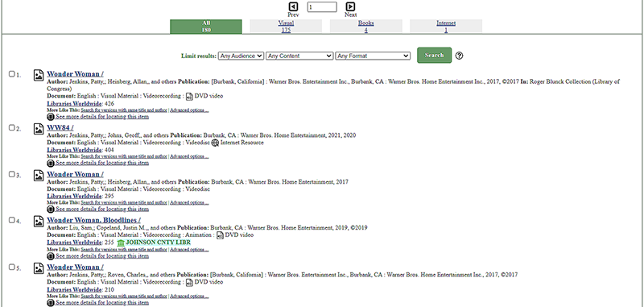Switch to the Visual 175 tab
Screen dimensions: 644x307
[286, 27]
